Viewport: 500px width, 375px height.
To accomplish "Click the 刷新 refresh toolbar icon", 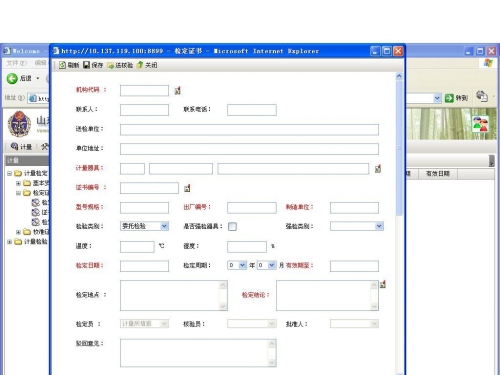I will point(62,65).
